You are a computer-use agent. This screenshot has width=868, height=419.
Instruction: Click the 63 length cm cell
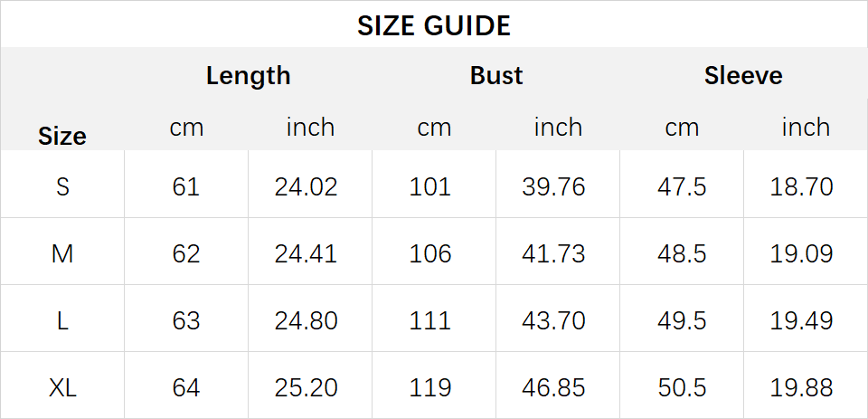click(186, 321)
